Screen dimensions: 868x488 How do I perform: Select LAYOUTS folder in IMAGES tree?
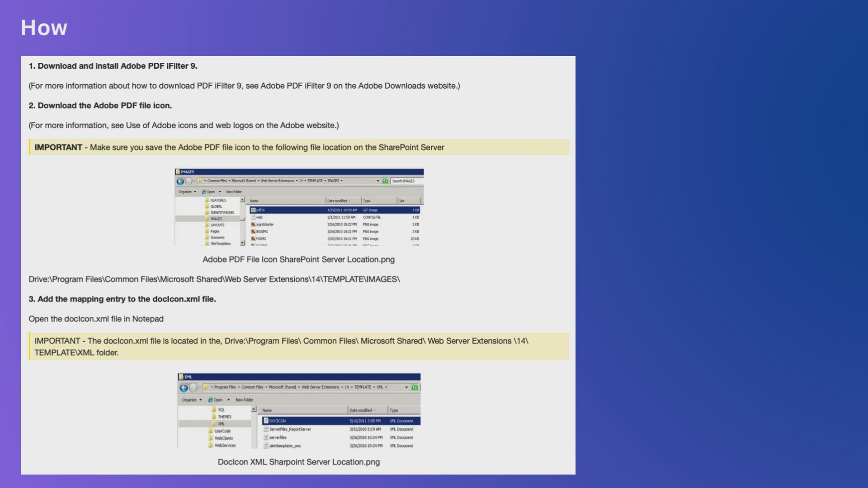(x=217, y=225)
